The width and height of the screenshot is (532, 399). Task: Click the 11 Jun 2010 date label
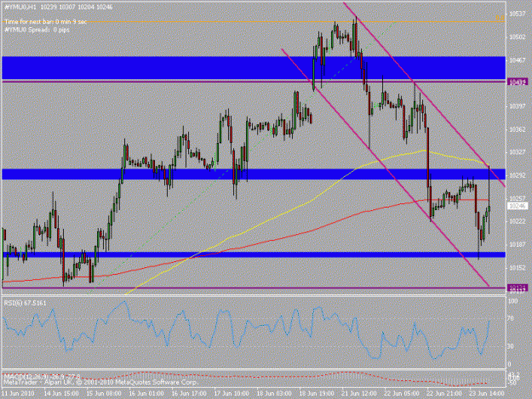pyautogui.click(x=18, y=393)
